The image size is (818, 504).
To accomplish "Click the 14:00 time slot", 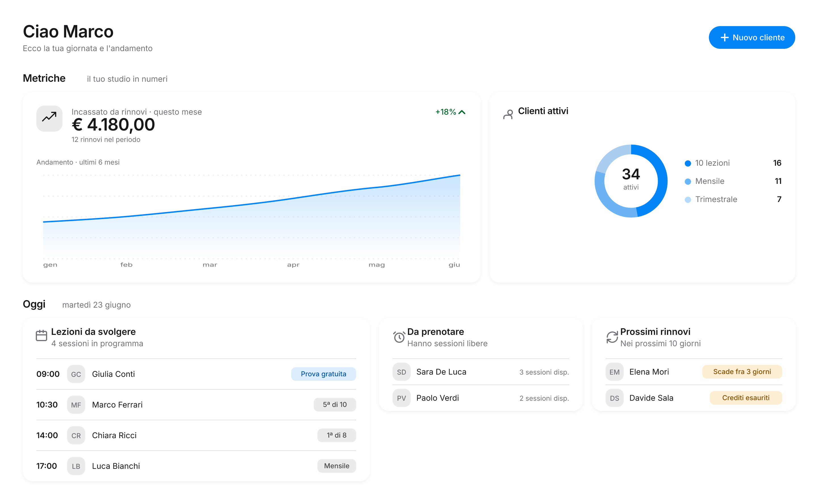I will 47,435.
